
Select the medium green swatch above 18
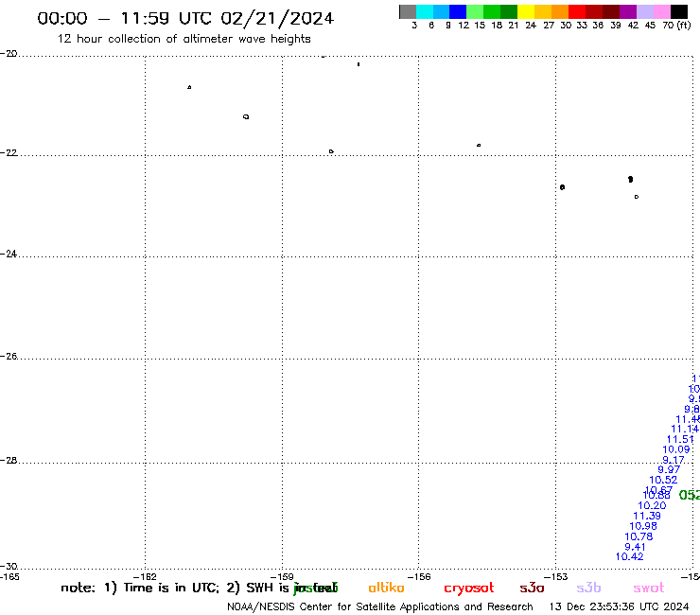point(492,11)
